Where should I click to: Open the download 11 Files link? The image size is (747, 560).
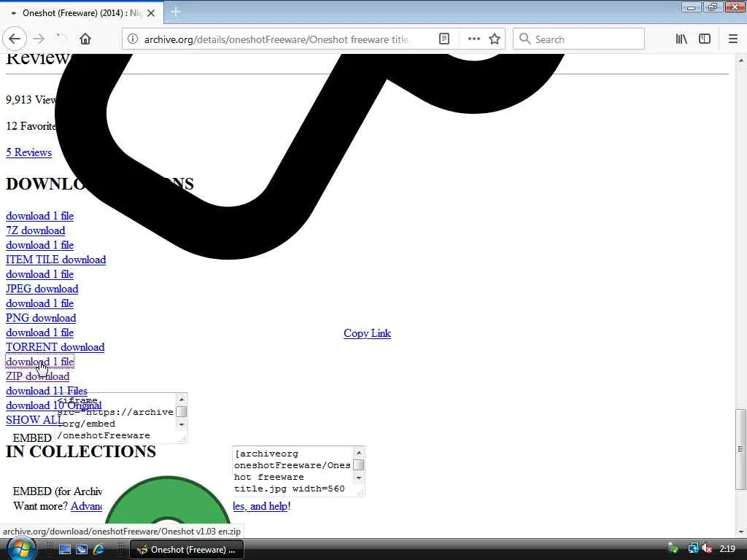click(47, 391)
